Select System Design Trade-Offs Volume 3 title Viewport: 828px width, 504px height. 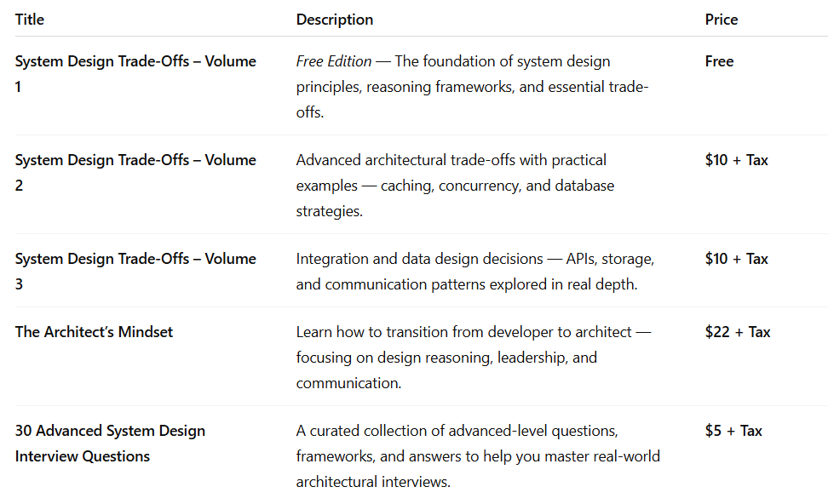point(135,259)
